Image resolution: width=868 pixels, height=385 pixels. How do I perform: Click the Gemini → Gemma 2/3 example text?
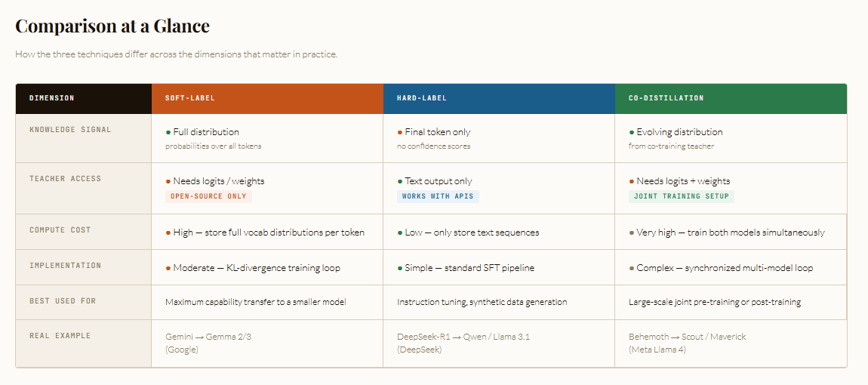pyautogui.click(x=208, y=337)
